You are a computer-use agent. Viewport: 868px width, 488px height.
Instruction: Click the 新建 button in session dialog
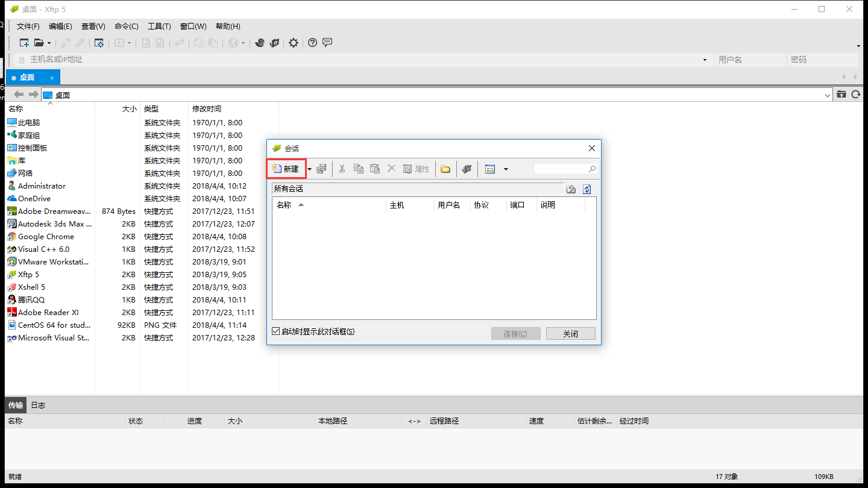pos(286,169)
